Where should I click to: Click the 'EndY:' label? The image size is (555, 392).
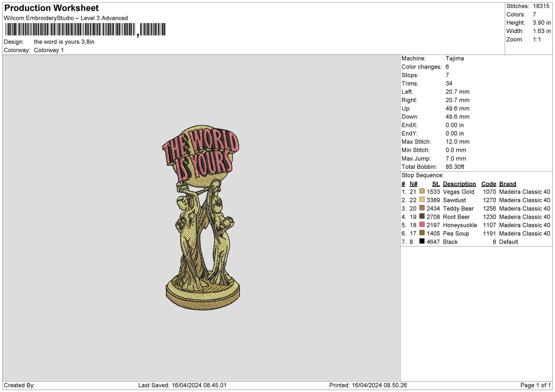point(409,134)
